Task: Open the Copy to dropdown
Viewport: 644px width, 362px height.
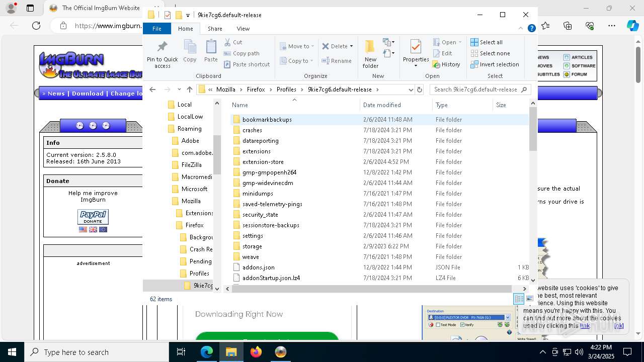Action: point(297,61)
